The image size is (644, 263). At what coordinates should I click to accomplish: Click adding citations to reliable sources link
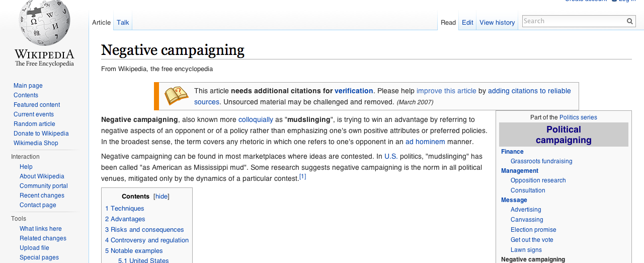click(x=529, y=91)
